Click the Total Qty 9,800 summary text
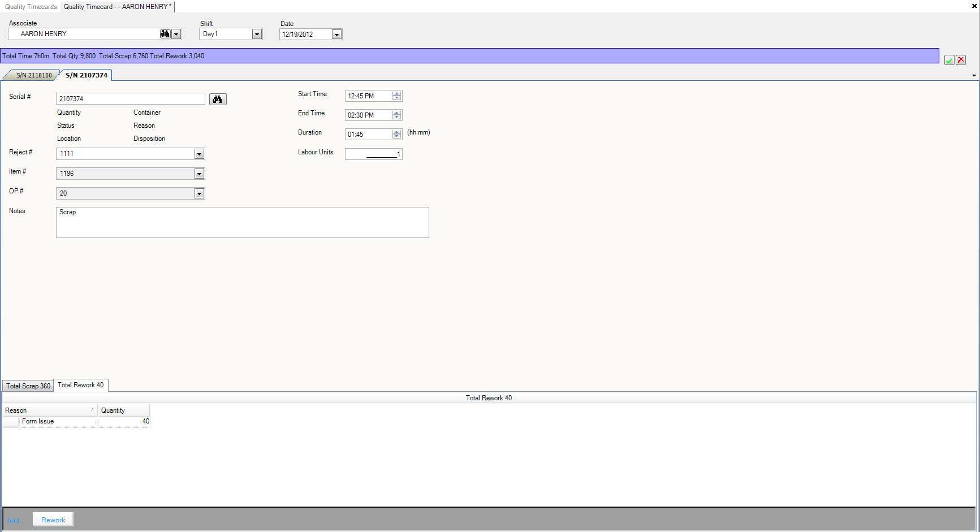Image resolution: width=980 pixels, height=532 pixels. tap(74, 56)
